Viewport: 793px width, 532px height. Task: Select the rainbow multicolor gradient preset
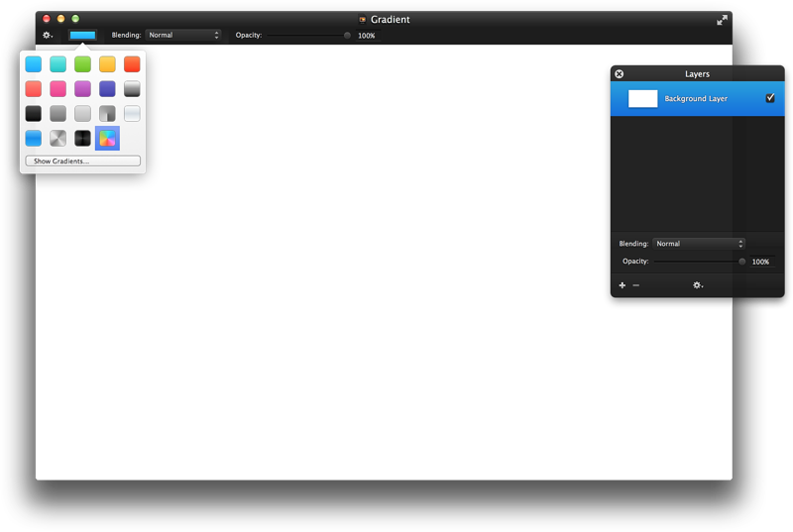[107, 139]
